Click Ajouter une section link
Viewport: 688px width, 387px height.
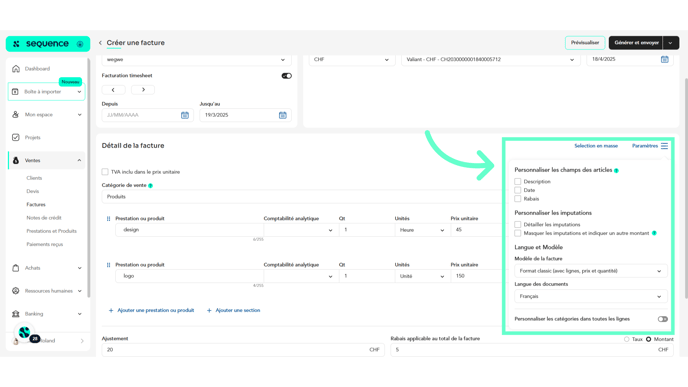tap(233, 310)
